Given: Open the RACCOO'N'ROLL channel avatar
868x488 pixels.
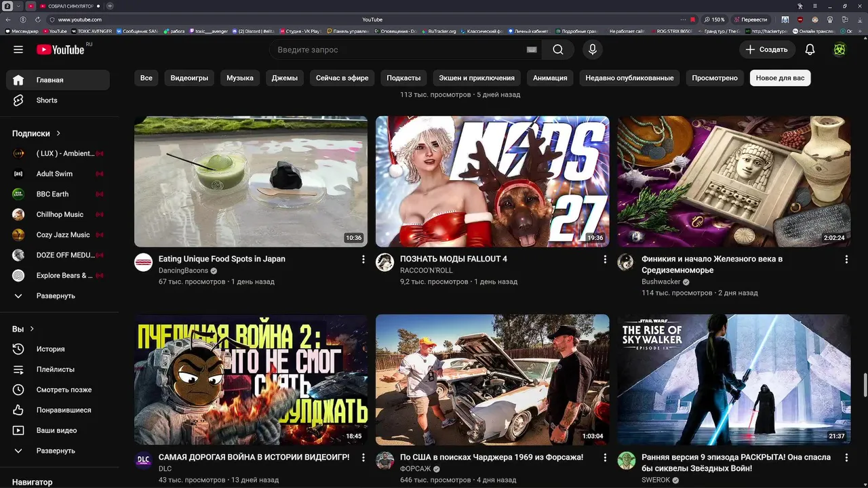Looking at the screenshot, I should (x=384, y=262).
